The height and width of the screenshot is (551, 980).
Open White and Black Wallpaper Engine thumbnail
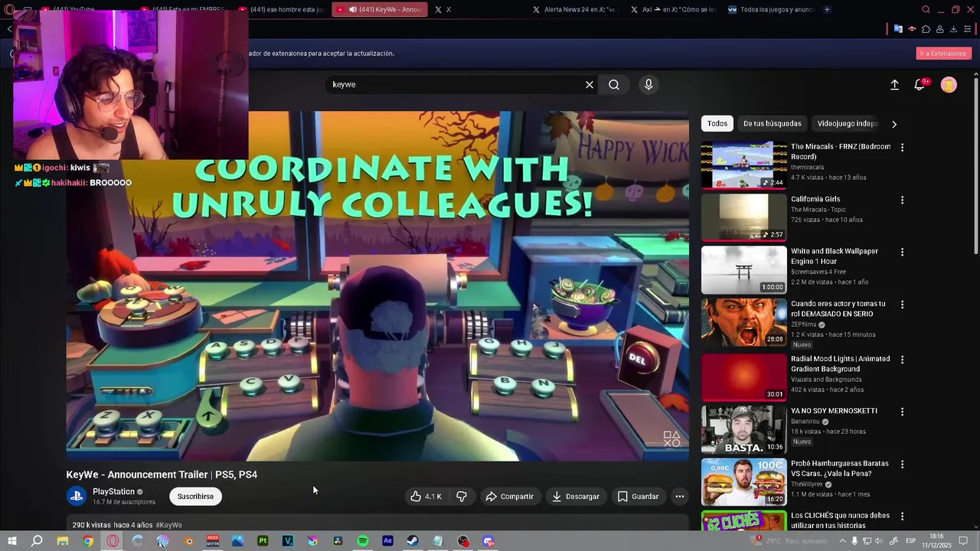coord(744,270)
